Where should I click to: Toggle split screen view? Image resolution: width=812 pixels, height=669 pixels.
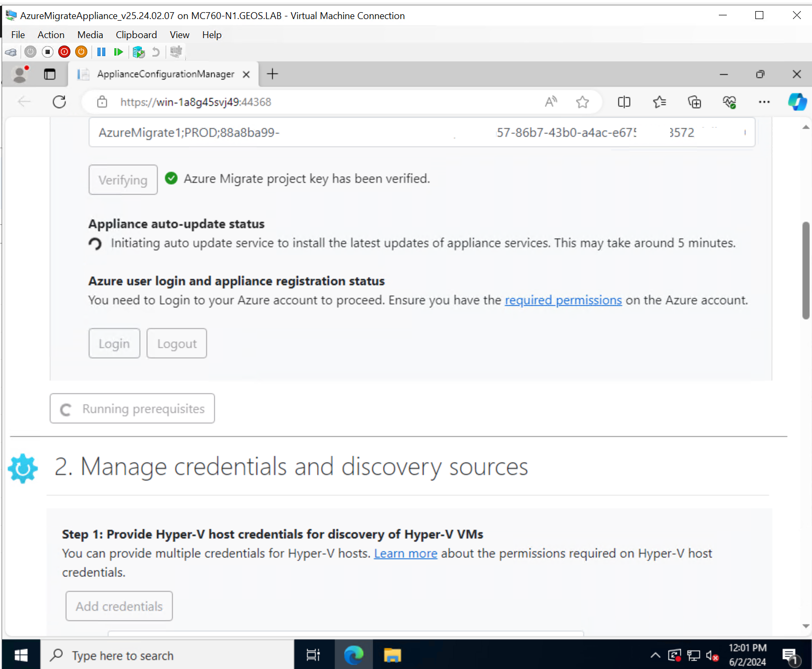tap(624, 102)
